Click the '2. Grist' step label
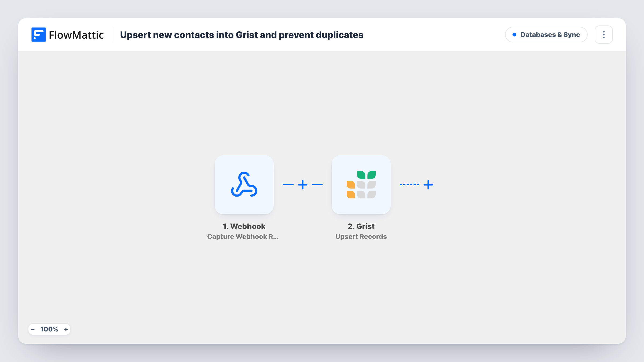 tap(361, 226)
